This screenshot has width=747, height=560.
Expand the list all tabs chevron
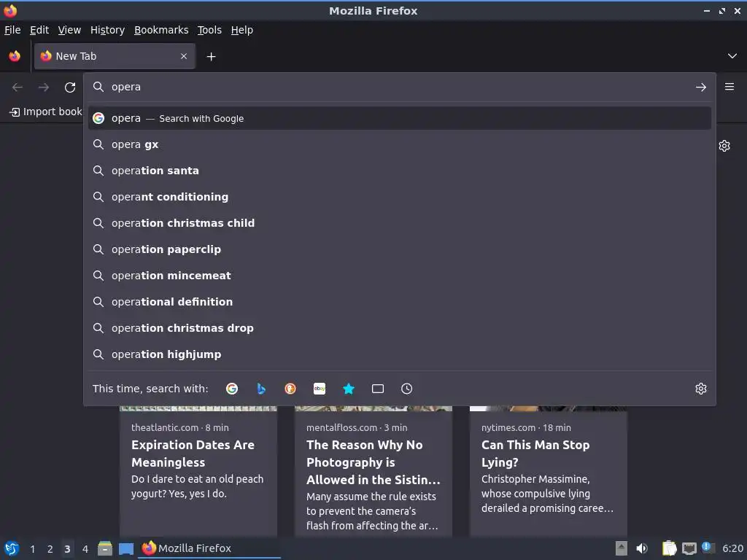coord(732,56)
